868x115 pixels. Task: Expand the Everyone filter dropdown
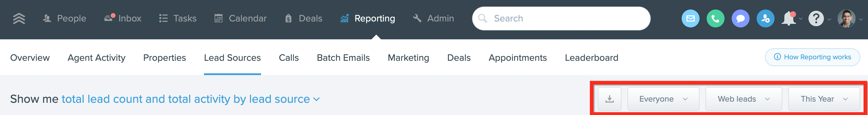(x=663, y=99)
